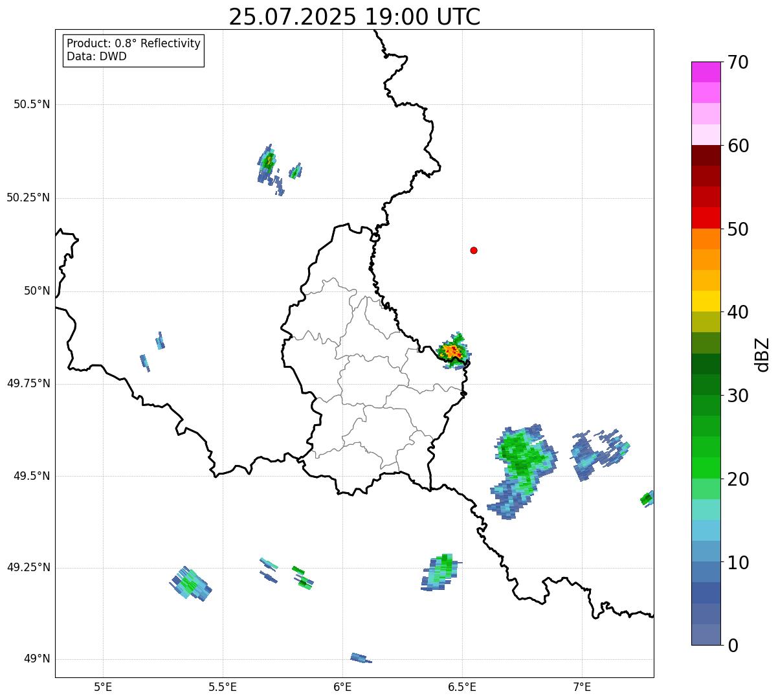
Task: Click the magenta top colorbar segment
Action: (706, 72)
